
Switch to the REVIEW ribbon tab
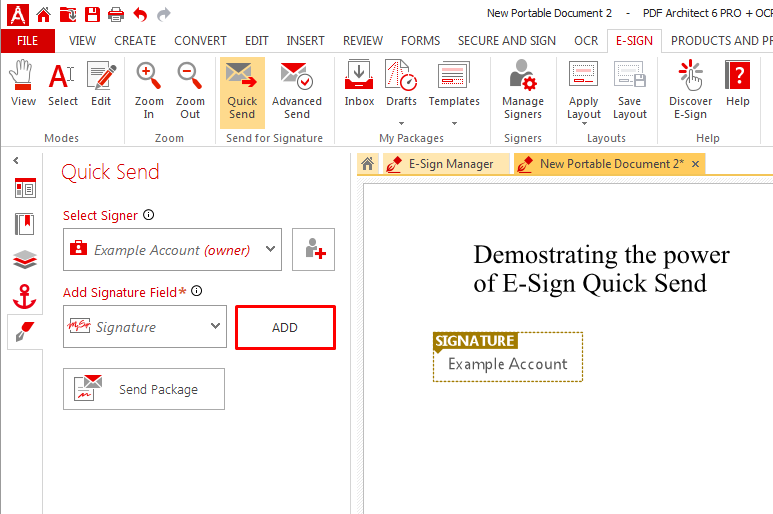point(363,41)
